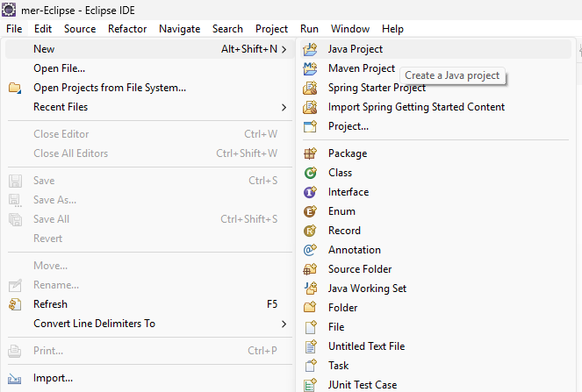Viewport: 582px width, 392px height.
Task: Click the Untitled Text File icon
Action: 310,346
